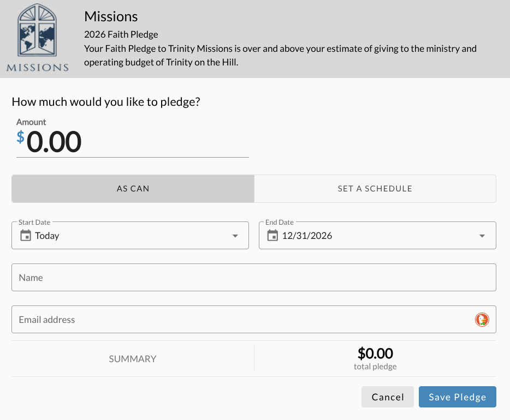Click the $0.00 total pledge amount
Image resolution: width=510 pixels, height=420 pixels.
point(375,353)
